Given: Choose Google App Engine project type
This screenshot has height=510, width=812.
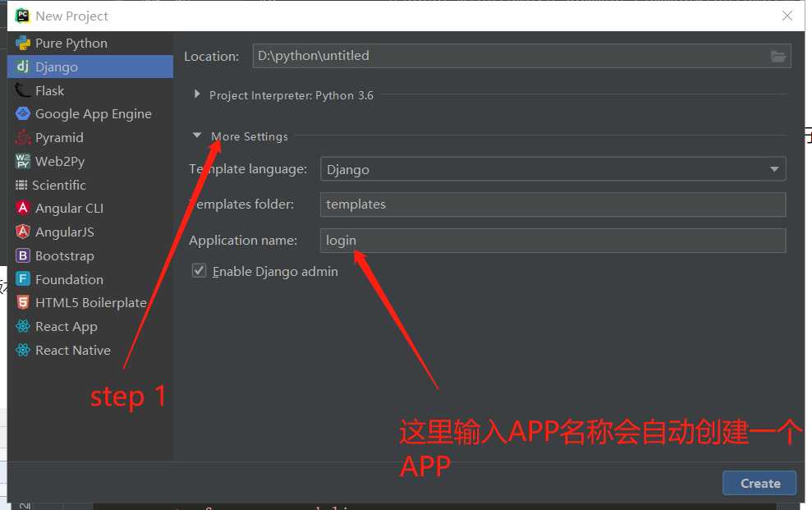Looking at the screenshot, I should point(90,114).
